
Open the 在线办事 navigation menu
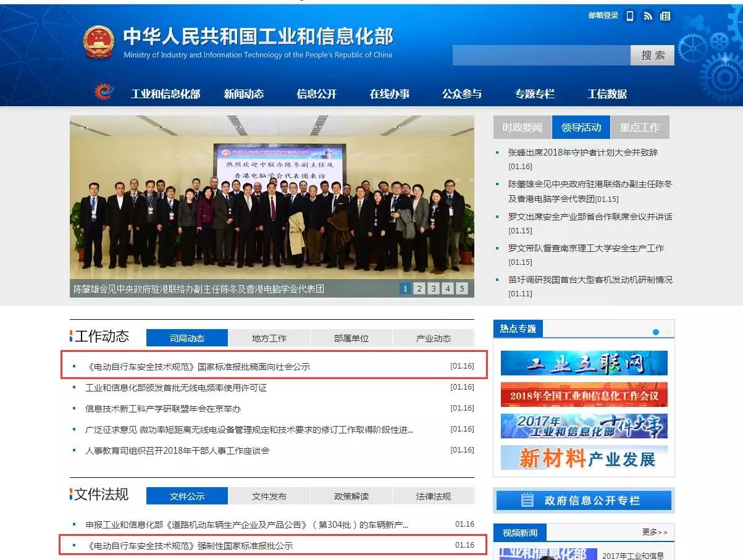pyautogui.click(x=389, y=94)
